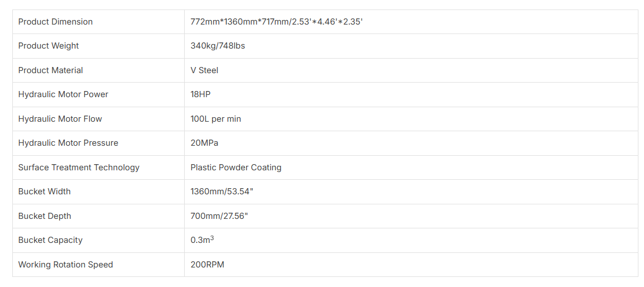Select the 340kg/748lbs weight value
This screenshot has height=287, width=644.
(x=218, y=46)
